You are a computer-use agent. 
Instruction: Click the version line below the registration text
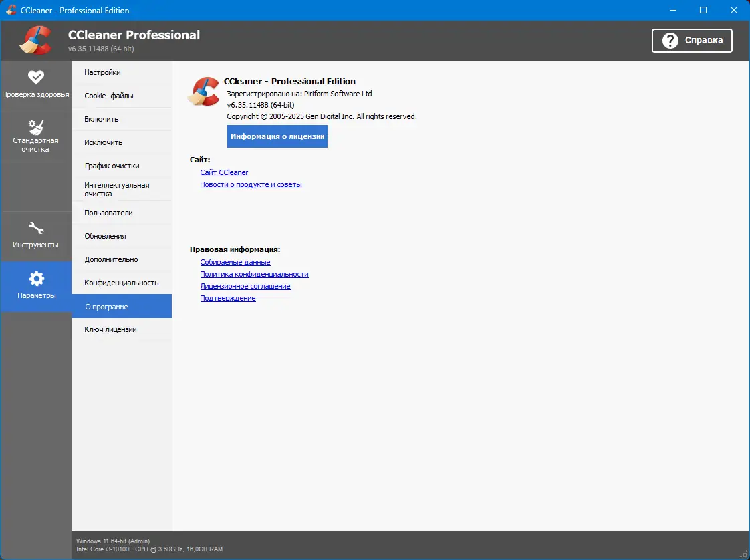click(261, 105)
